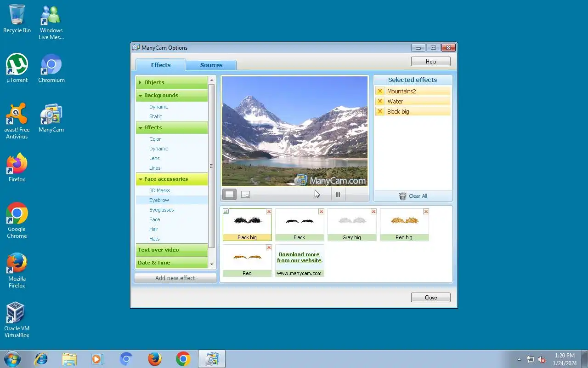The image size is (588, 368).
Task: Open the Text over video section
Action: coord(172,250)
